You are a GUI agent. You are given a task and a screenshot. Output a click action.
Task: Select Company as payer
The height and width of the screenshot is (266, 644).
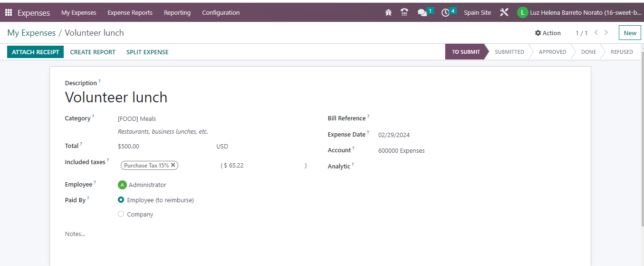[x=121, y=215]
